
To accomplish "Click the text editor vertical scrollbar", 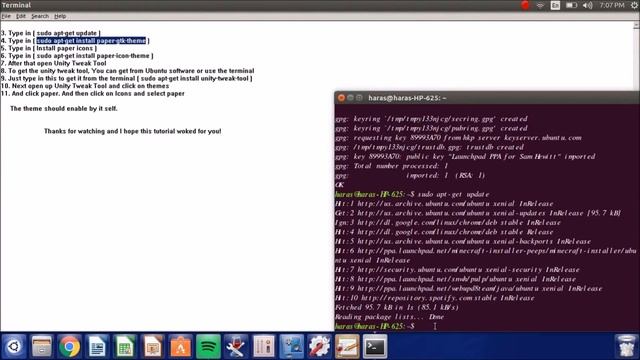I will click(636, 176).
